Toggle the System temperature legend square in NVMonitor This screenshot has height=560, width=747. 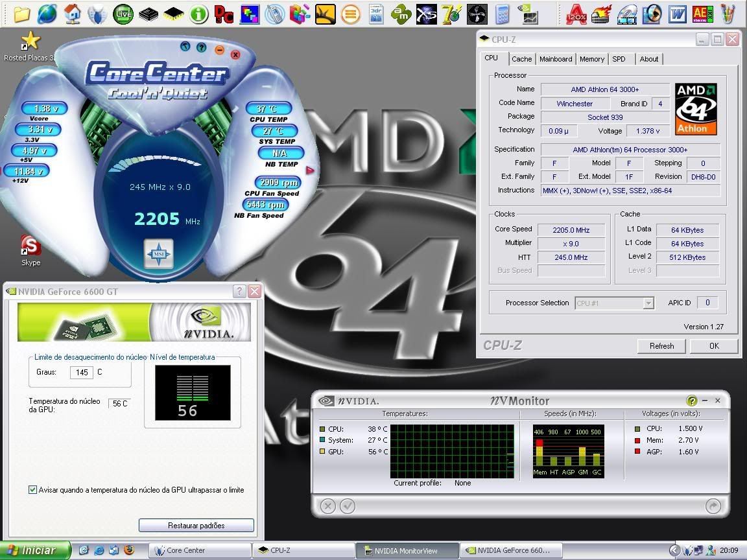322,440
